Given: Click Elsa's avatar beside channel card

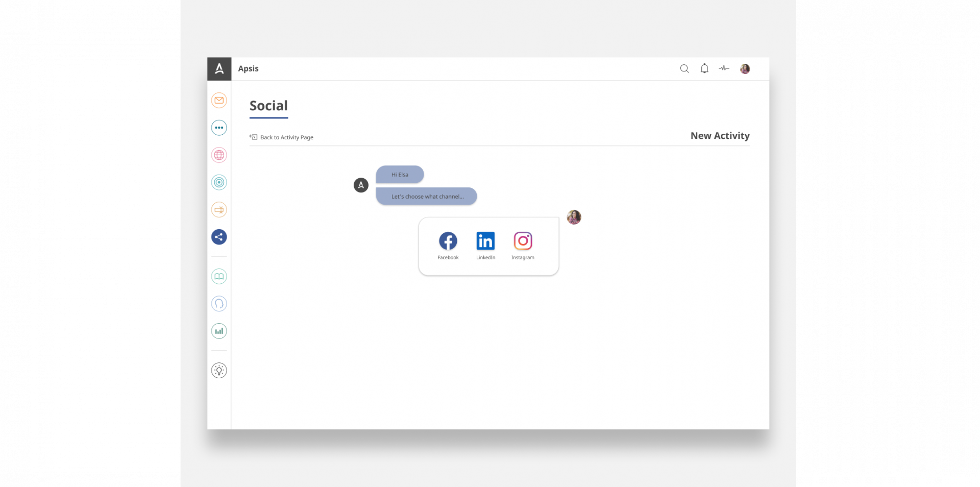Looking at the screenshot, I should click(x=574, y=217).
